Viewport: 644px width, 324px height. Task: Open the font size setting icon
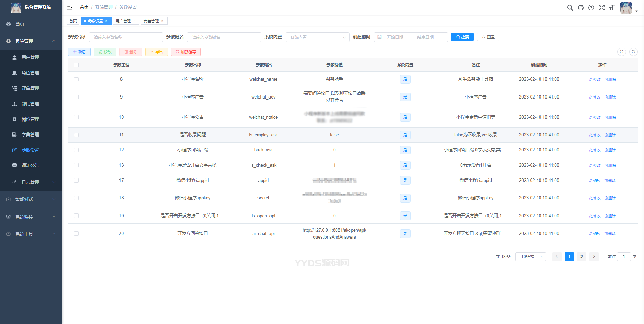[x=612, y=8]
